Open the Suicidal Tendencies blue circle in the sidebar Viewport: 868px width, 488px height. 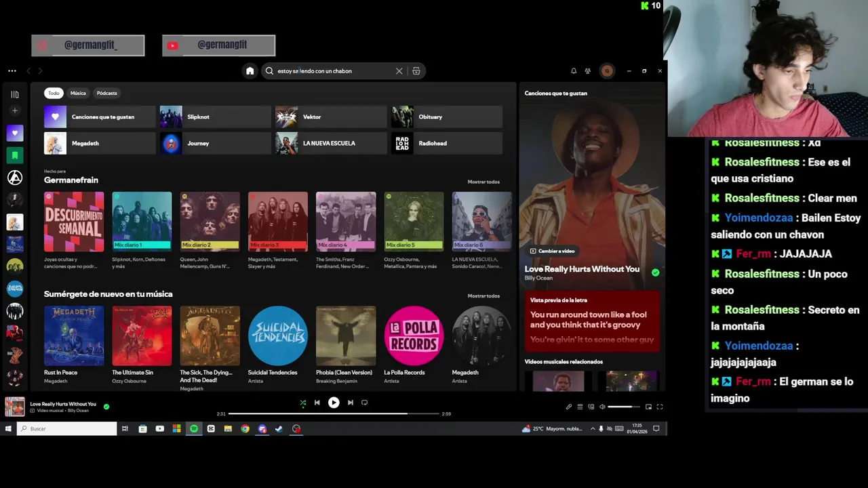click(x=15, y=288)
